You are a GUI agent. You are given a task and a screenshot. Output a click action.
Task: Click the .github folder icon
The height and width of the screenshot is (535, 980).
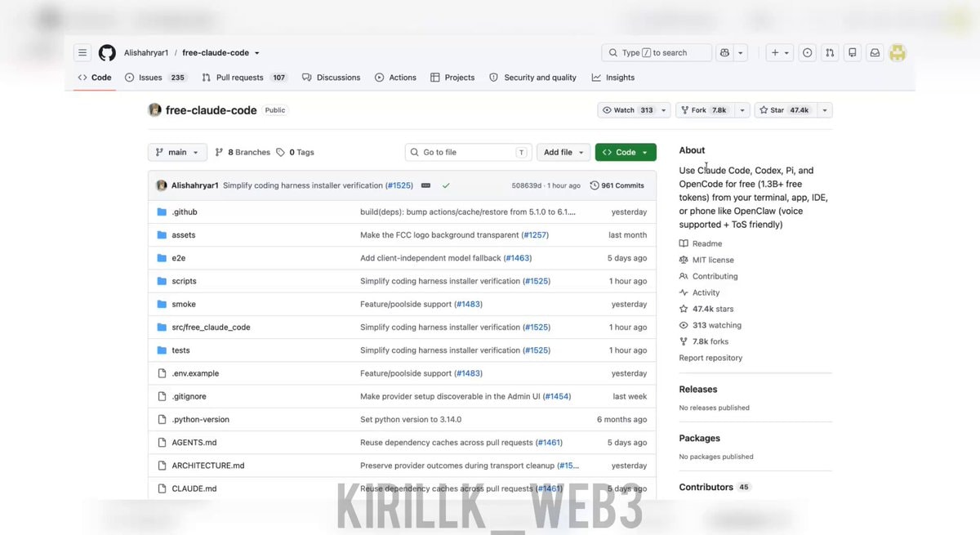point(162,212)
